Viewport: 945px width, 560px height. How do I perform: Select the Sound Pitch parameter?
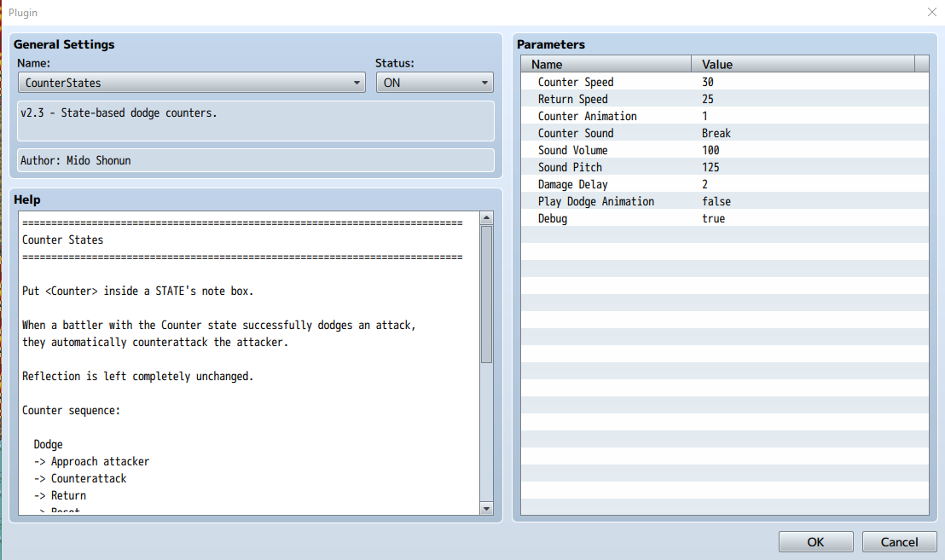pyautogui.click(x=724, y=167)
